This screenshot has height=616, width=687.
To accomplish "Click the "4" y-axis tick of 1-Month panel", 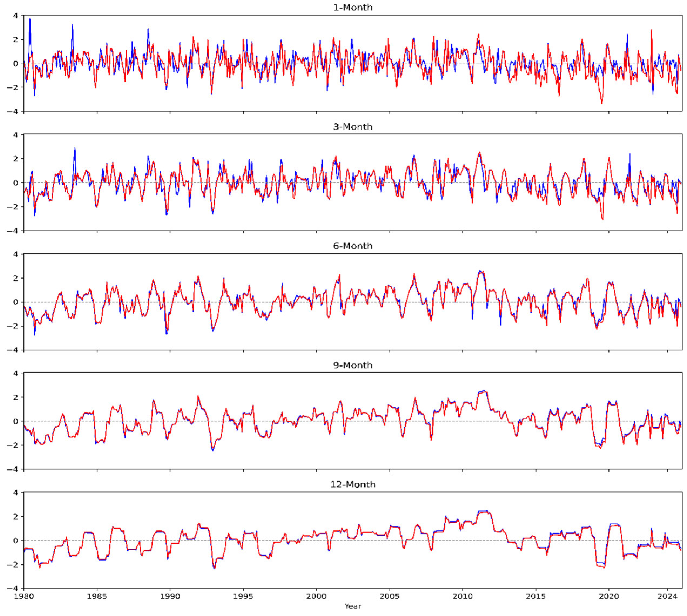I will coord(16,16).
